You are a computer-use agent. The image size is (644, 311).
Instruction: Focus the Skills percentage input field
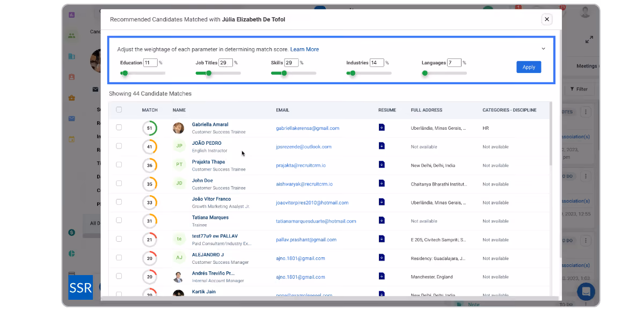291,63
